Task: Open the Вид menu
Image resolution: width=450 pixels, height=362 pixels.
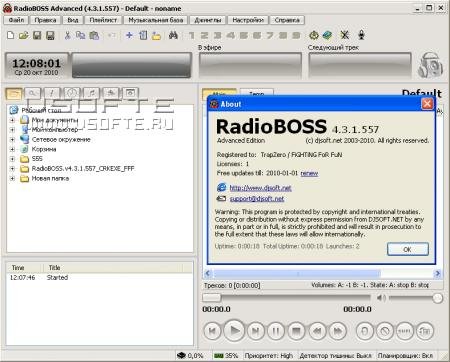Action: [73, 20]
